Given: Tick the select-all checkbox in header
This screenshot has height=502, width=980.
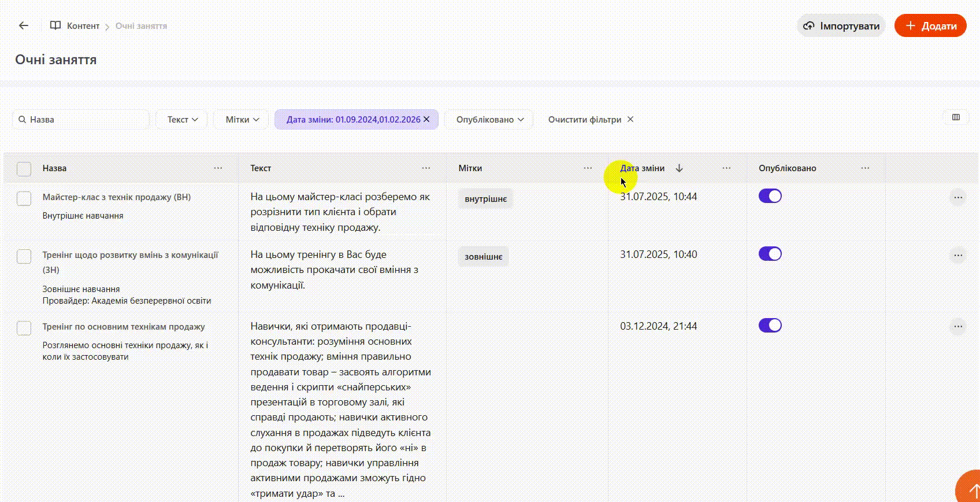Looking at the screenshot, I should coord(24,169).
